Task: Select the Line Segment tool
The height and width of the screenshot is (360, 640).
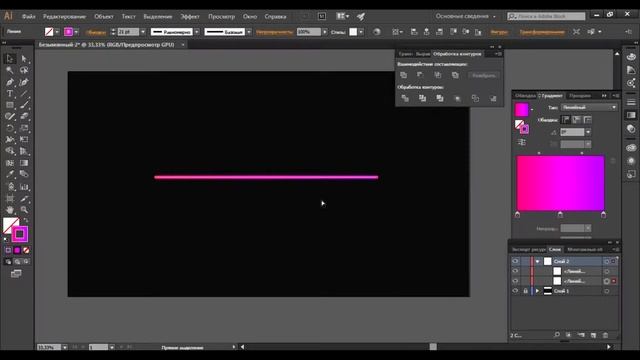Action: pyautogui.click(x=24, y=93)
